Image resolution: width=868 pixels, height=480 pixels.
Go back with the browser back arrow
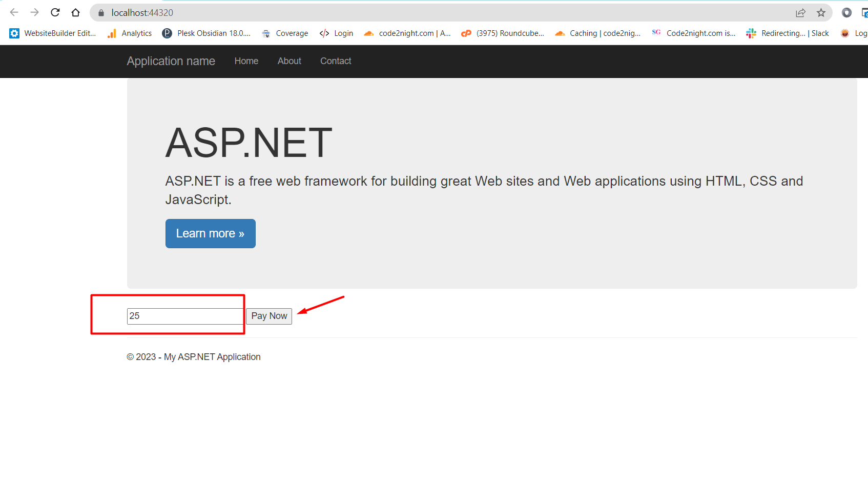click(x=14, y=12)
